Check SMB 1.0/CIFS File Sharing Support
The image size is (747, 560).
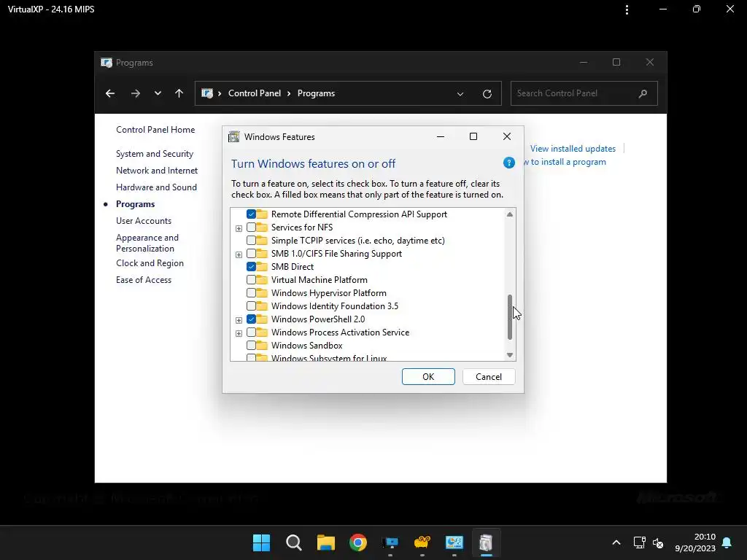point(251,253)
